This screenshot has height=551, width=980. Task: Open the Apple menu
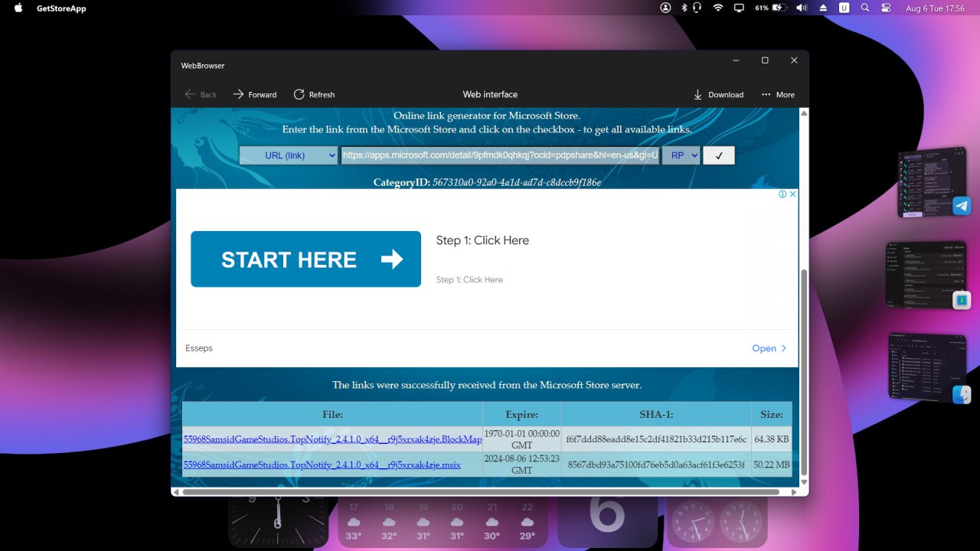(x=18, y=8)
